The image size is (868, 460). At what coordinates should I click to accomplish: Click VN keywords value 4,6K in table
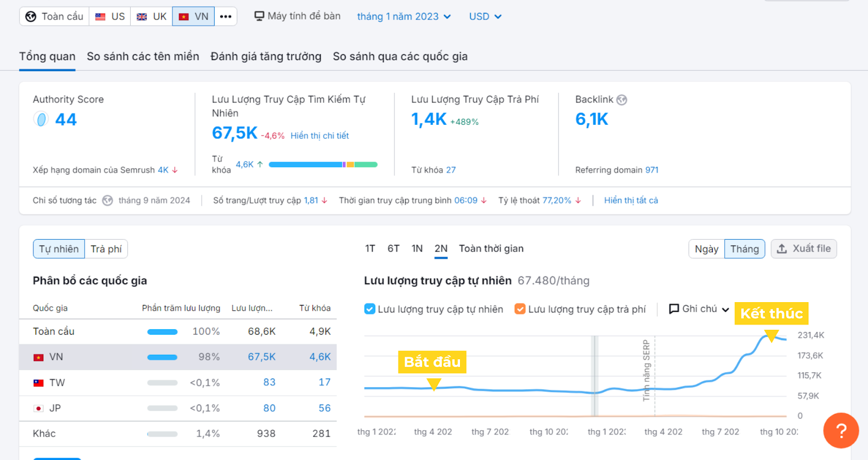(320, 357)
